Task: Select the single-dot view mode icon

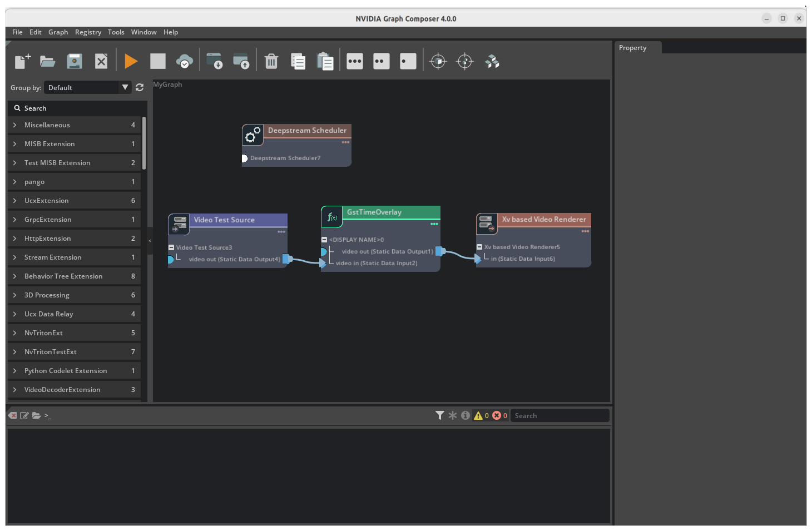Action: 408,61
